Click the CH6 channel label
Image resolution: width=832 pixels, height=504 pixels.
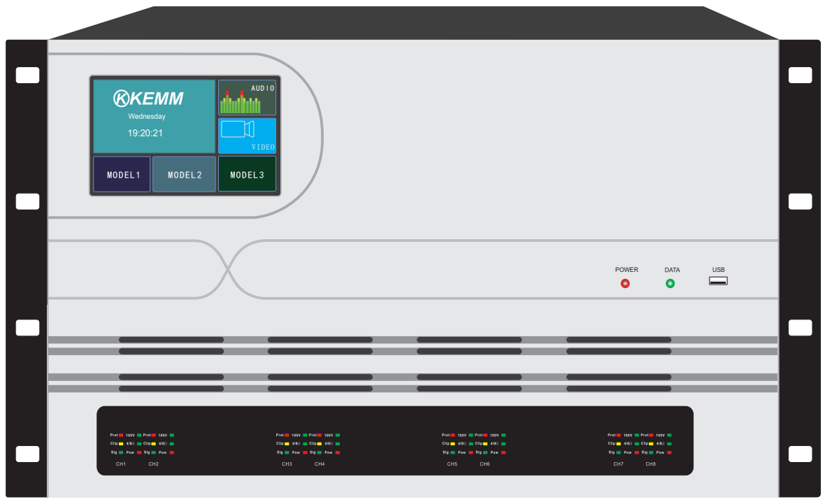click(x=485, y=464)
